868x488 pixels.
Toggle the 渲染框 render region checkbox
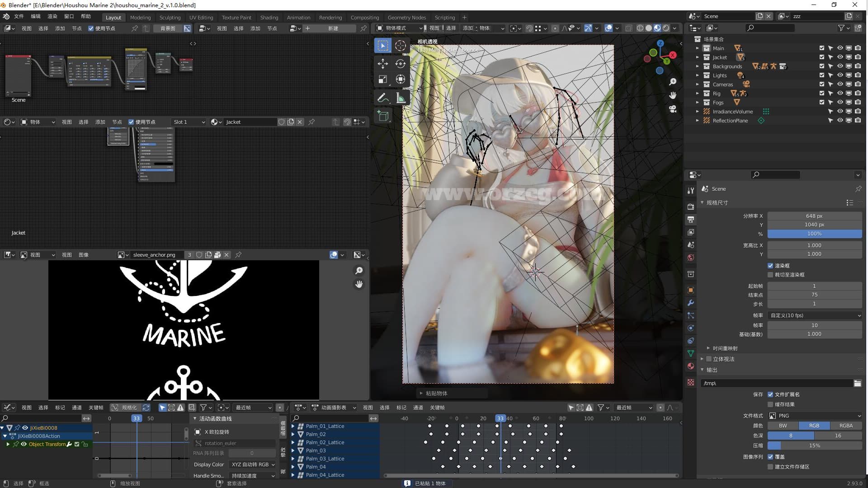[x=770, y=266]
